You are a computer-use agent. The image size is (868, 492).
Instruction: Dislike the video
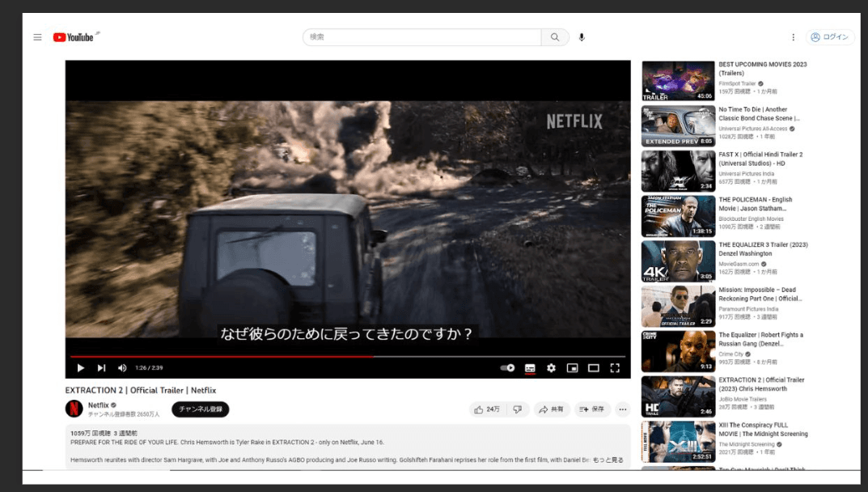click(518, 409)
